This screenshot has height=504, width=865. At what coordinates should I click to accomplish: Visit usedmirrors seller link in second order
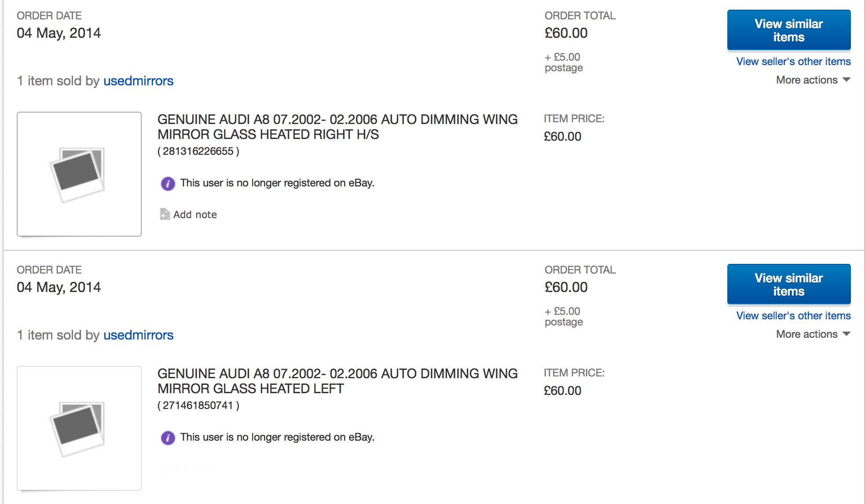(138, 335)
